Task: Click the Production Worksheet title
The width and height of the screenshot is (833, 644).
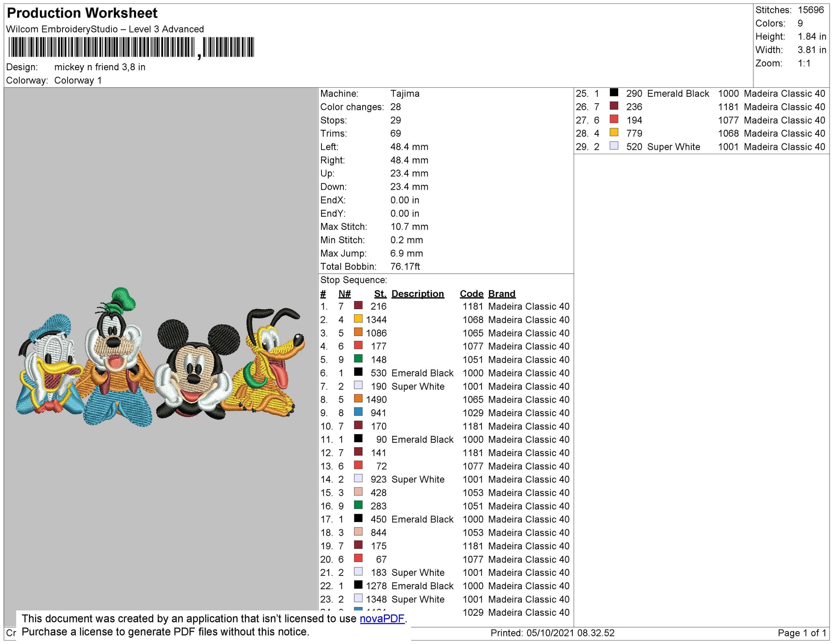Action: 82,13
